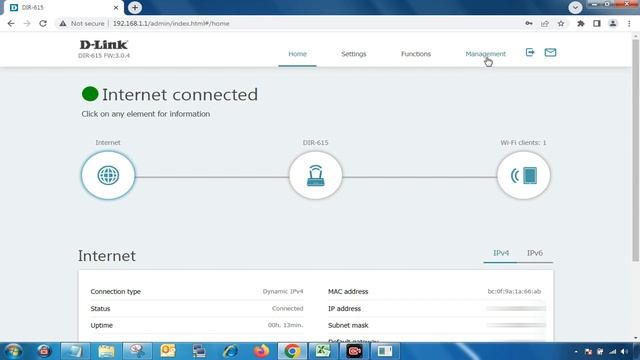Screen dimensions: 640x360
Task: Go back with browser back arrow
Action: 11,24
